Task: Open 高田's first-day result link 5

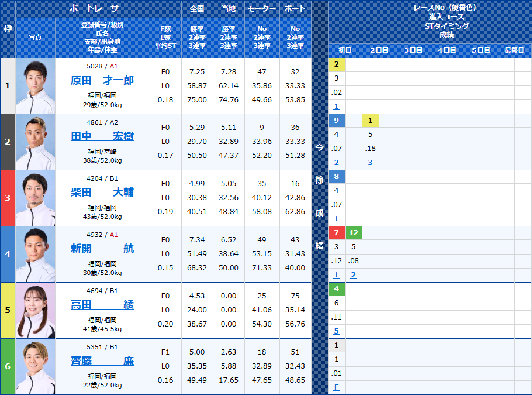Action: (x=336, y=331)
